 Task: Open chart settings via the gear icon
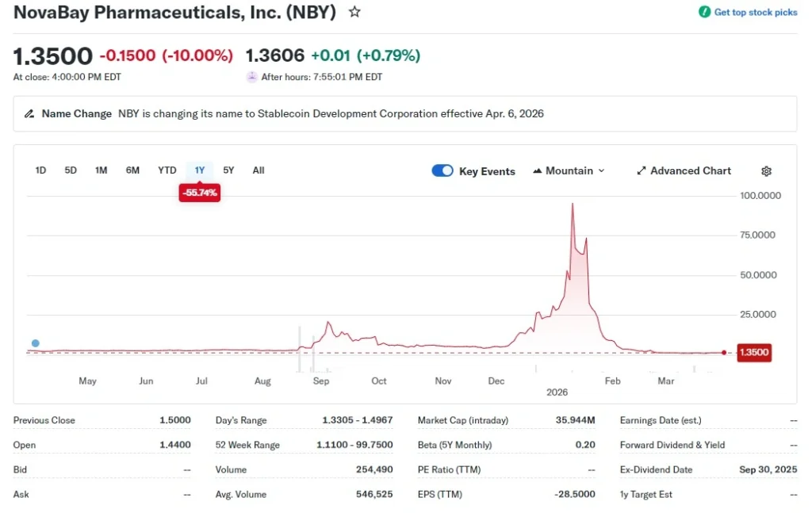pos(766,170)
